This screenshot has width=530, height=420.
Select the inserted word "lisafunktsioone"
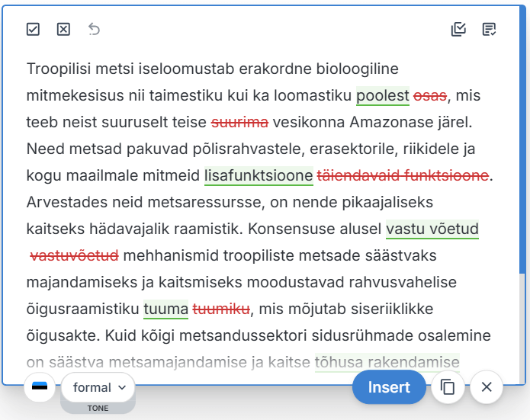point(259,176)
